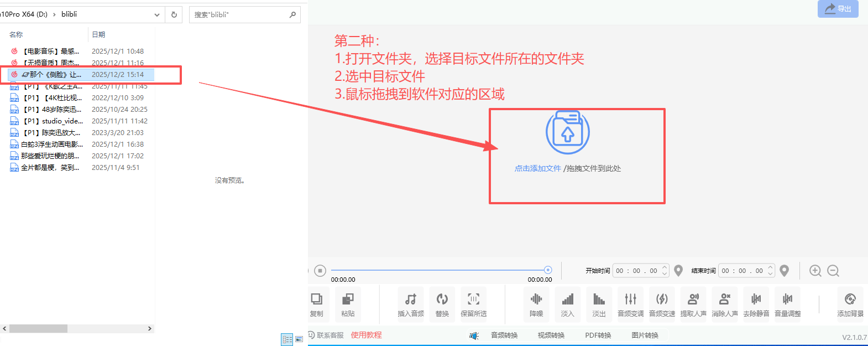
Task: Click the playback position slider handle
Action: pyautogui.click(x=548, y=270)
